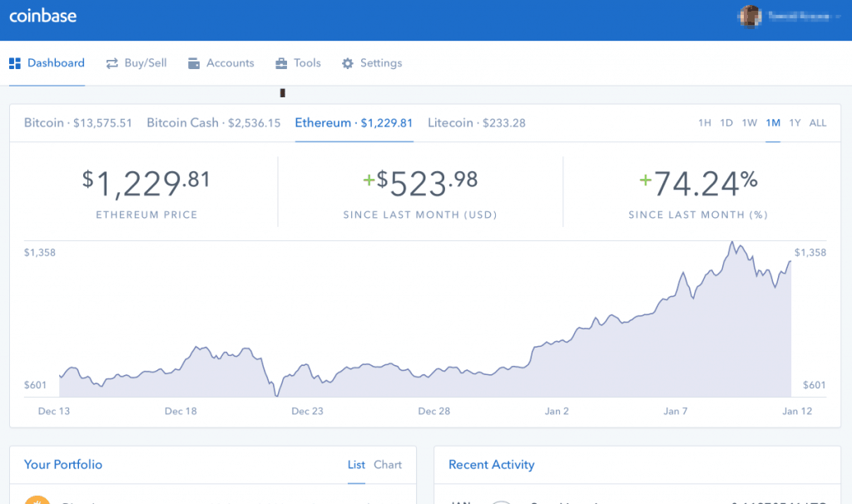Select the Bitcoin Cash price tab
Image resolution: width=852 pixels, height=504 pixels.
(x=214, y=123)
